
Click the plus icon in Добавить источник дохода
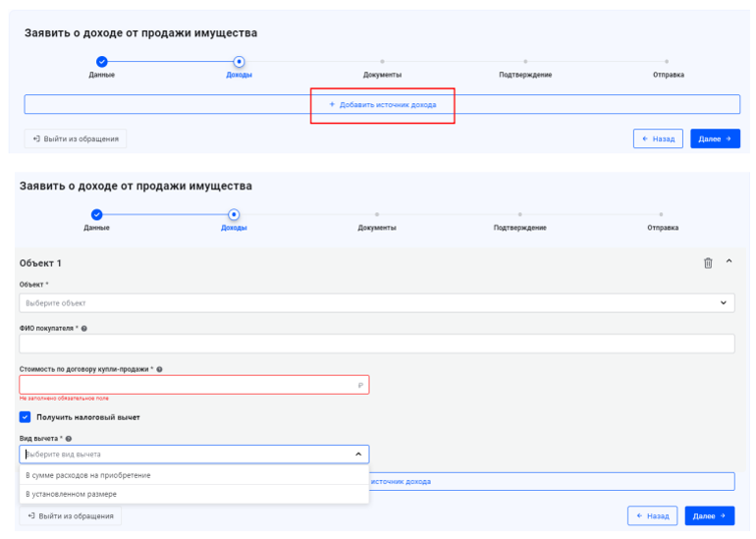point(332,104)
